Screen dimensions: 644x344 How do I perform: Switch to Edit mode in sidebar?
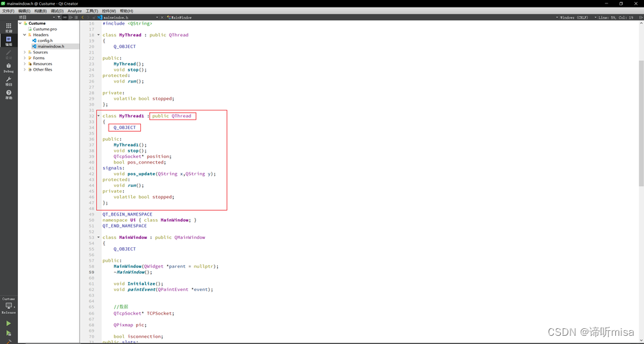click(x=8, y=41)
